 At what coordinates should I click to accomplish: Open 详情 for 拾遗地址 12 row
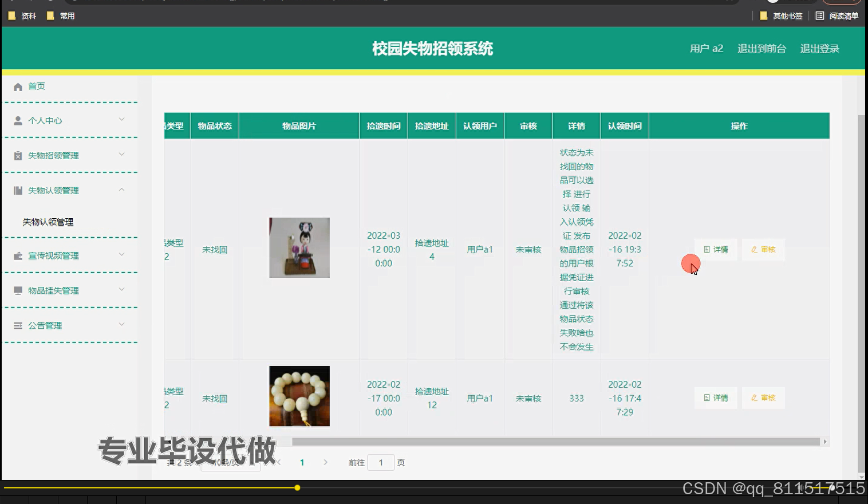[x=716, y=398]
